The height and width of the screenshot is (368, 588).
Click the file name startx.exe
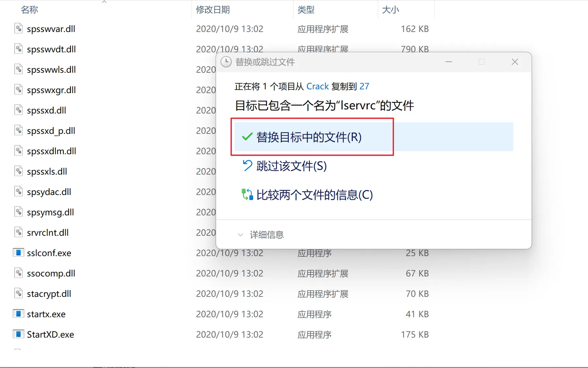pos(46,314)
